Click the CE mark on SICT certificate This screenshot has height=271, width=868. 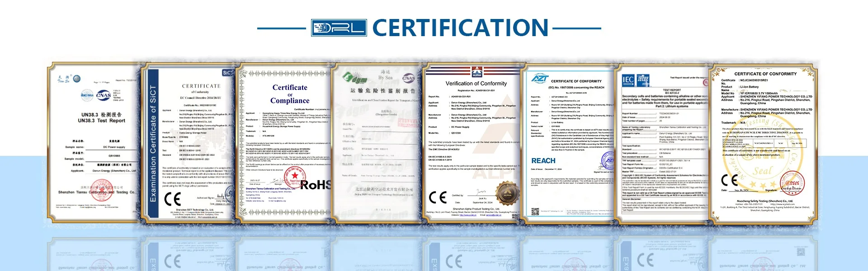(x=172, y=199)
